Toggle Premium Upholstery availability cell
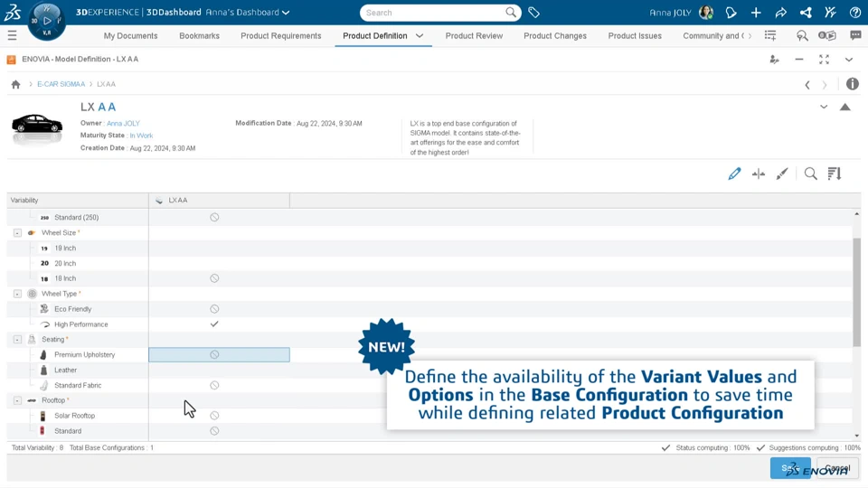This screenshot has width=868, height=488. pyautogui.click(x=214, y=354)
